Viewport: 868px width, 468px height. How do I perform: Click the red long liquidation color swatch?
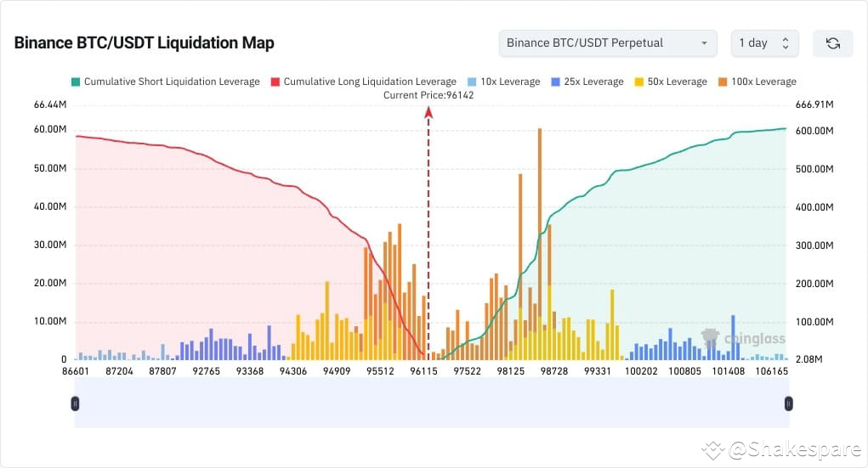coord(275,82)
